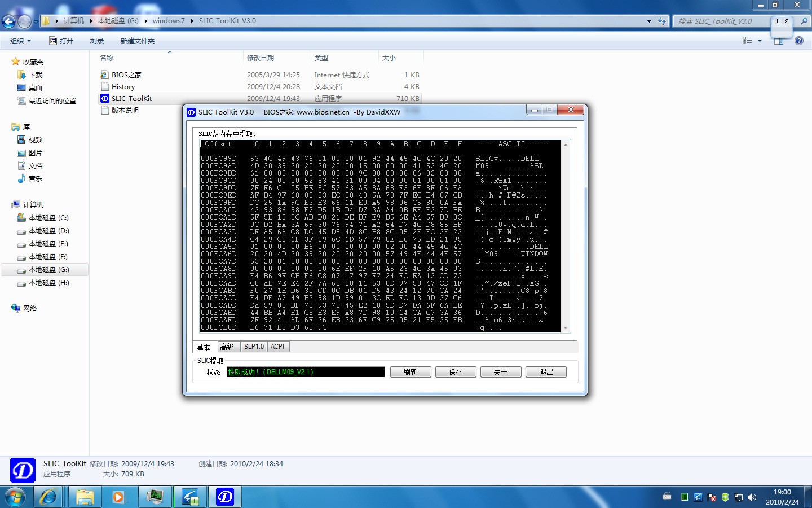Open 本地磁盘 (H:) in navigation pane
This screenshot has width=812, height=508.
coord(49,282)
